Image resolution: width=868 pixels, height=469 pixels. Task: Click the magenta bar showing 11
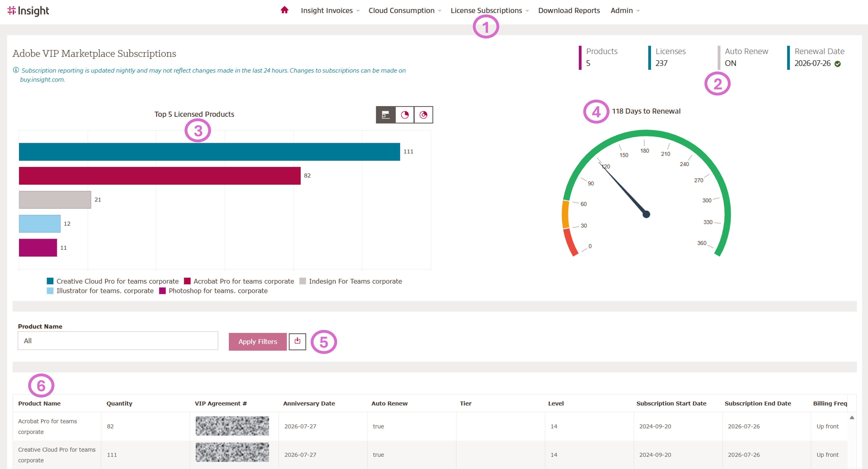pyautogui.click(x=38, y=248)
